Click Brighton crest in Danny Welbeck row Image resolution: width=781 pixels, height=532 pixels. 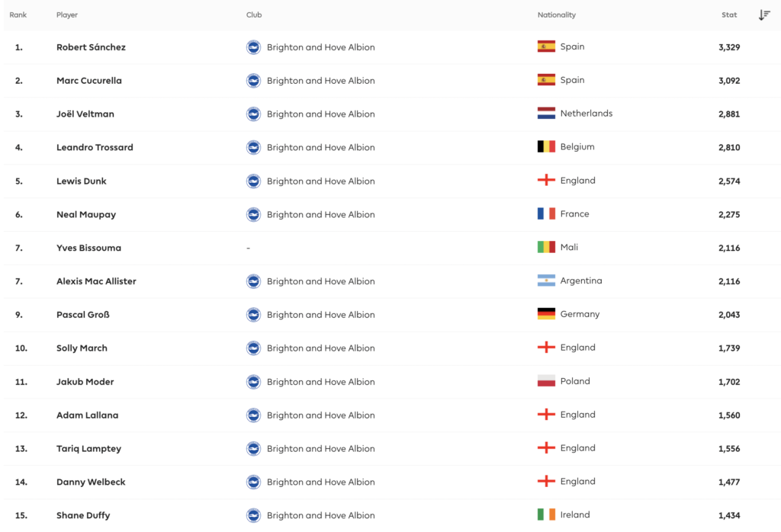tap(253, 482)
